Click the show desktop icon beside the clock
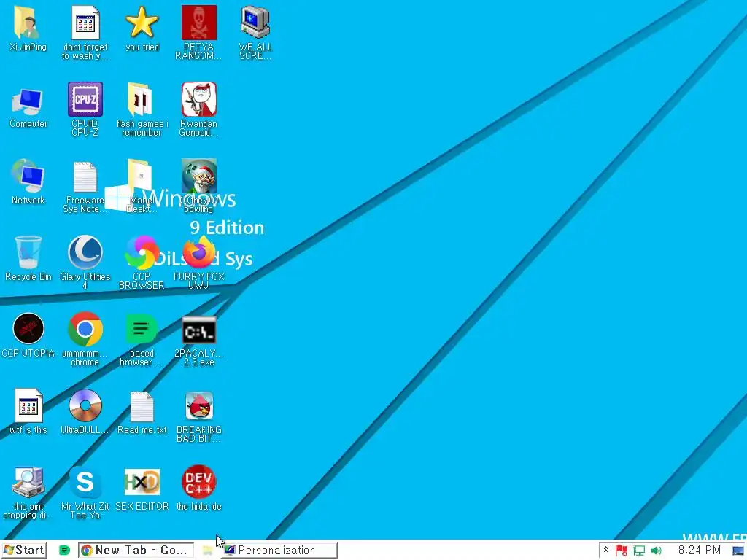 [x=738, y=551]
